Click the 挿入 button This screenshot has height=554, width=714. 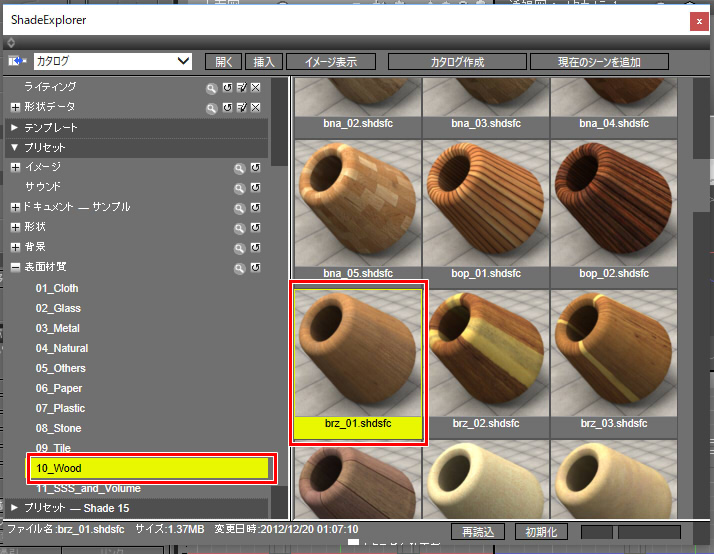coord(264,62)
